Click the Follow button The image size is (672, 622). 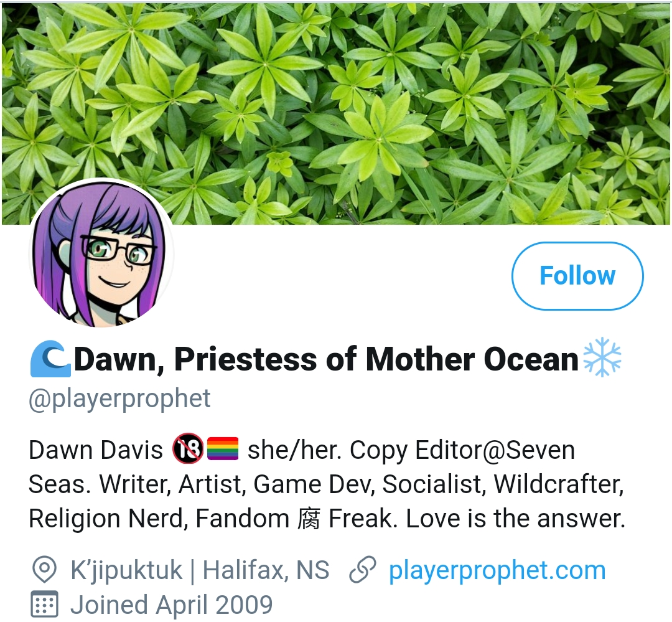click(577, 276)
